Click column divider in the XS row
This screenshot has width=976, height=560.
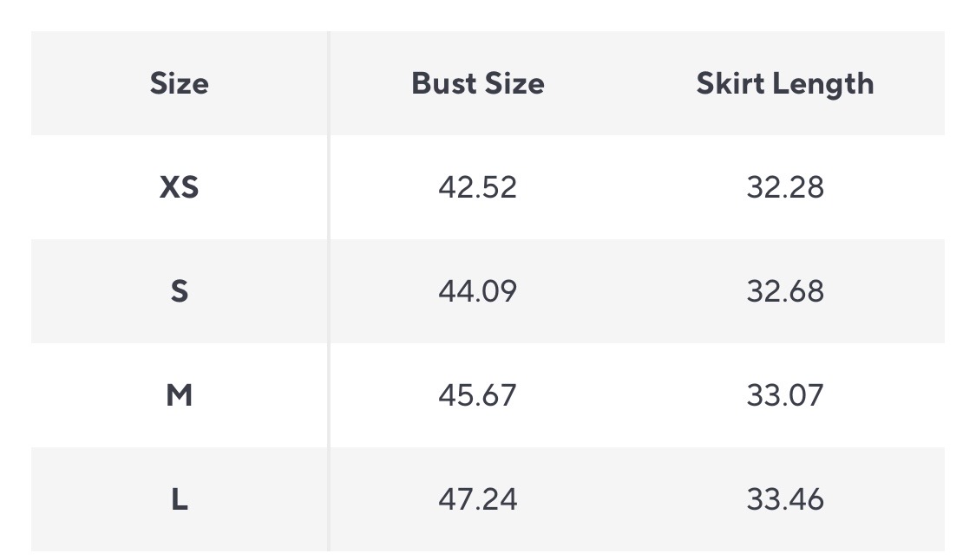329,187
